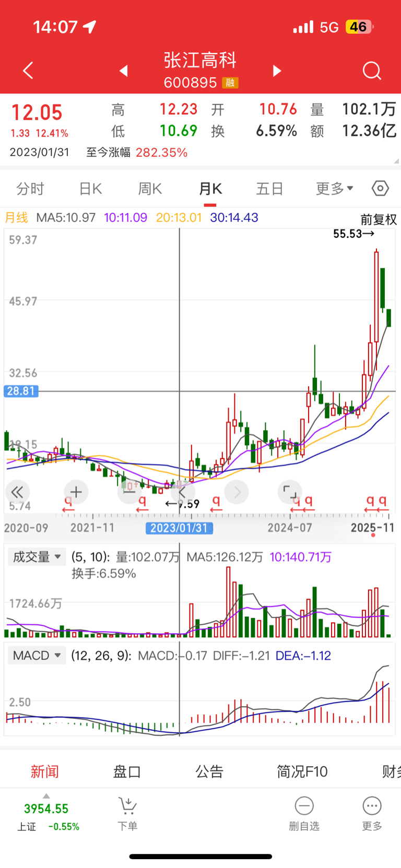Open the 成交量 indicator dropdown
Viewport: 401px width, 868px height.
point(37,557)
